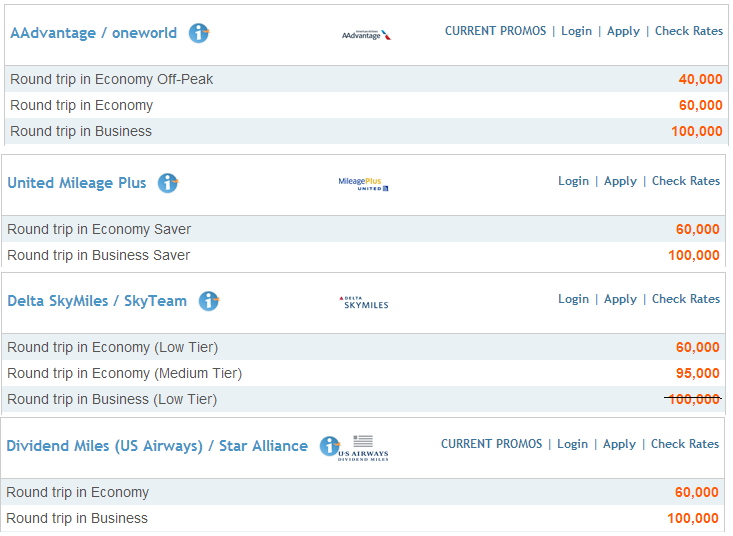Open the United Mileage Plus program title
This screenshot has height=536, width=733.
point(77,183)
